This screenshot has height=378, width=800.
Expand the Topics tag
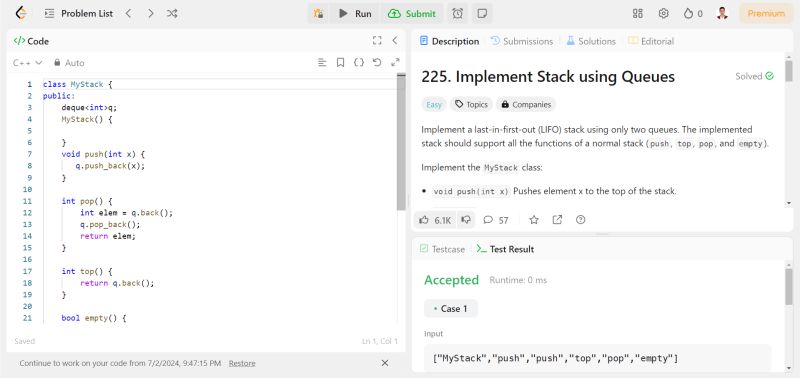[x=471, y=105]
